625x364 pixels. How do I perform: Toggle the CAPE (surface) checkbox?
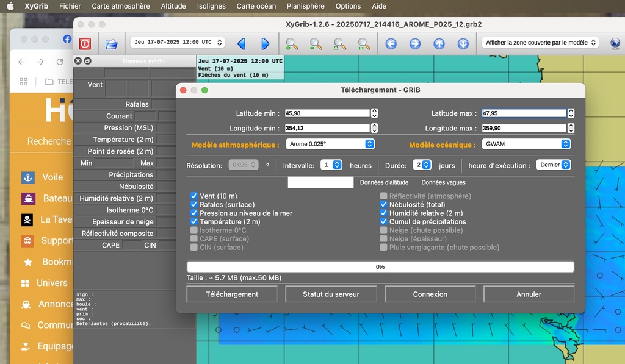(x=193, y=238)
